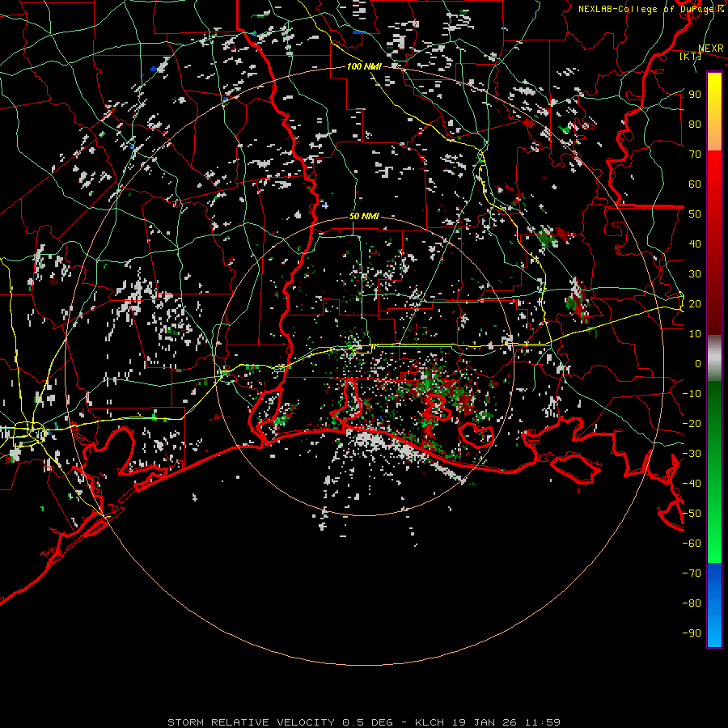
Task: Select the -70 knot scale label
Action: tap(692, 574)
